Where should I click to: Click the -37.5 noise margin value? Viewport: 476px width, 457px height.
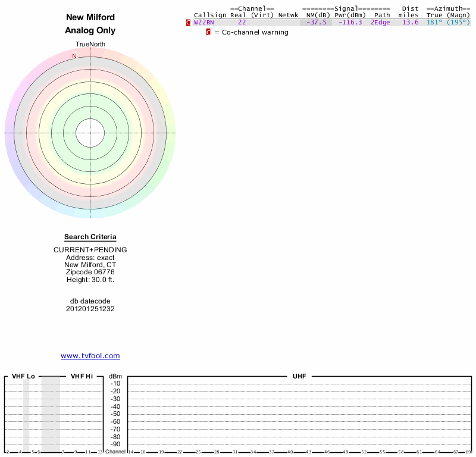(x=317, y=23)
